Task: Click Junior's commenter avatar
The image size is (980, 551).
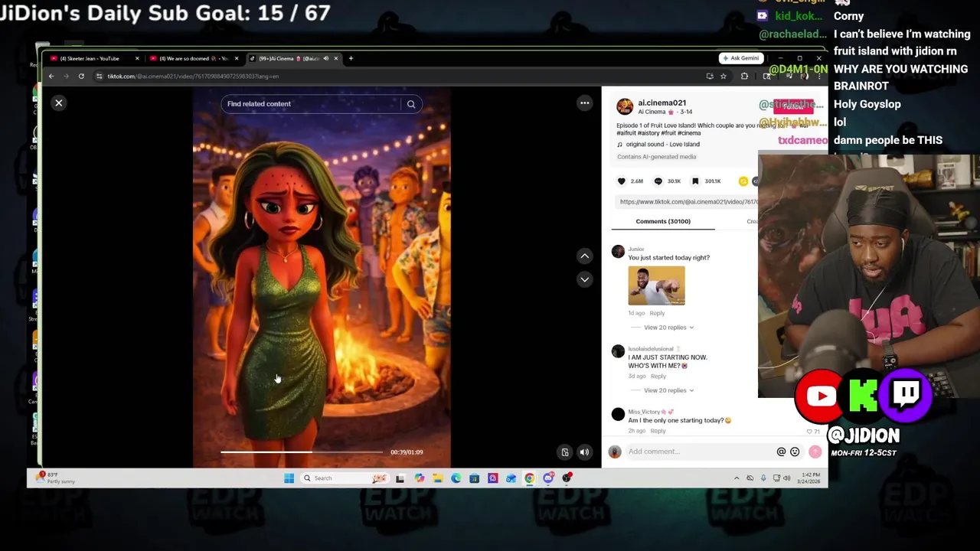Action: point(618,252)
